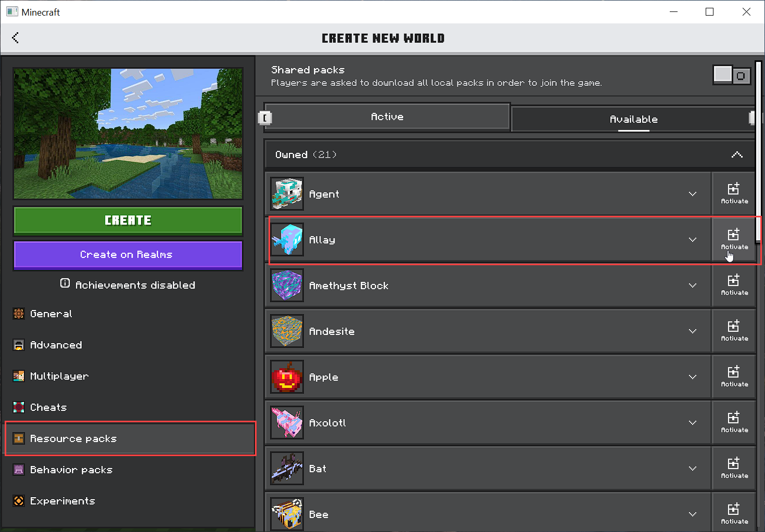Click the Advanced settings icon
The width and height of the screenshot is (765, 532).
(x=19, y=345)
